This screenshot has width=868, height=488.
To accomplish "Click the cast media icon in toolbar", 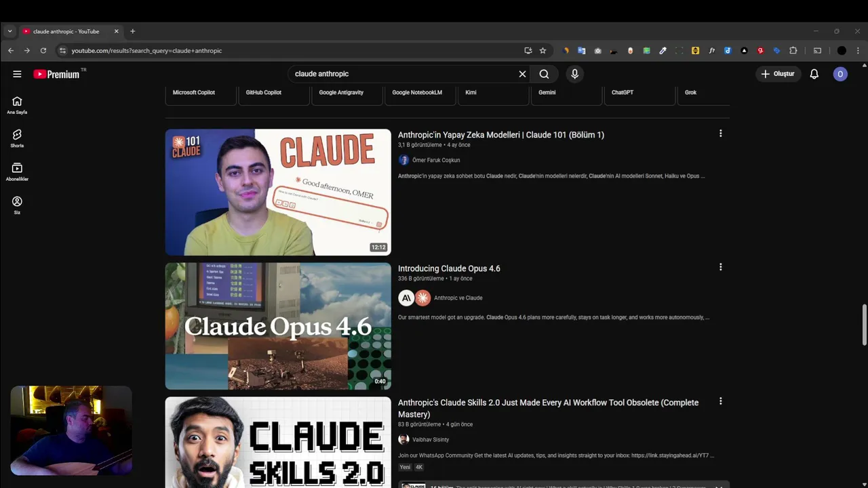I will pyautogui.click(x=817, y=50).
